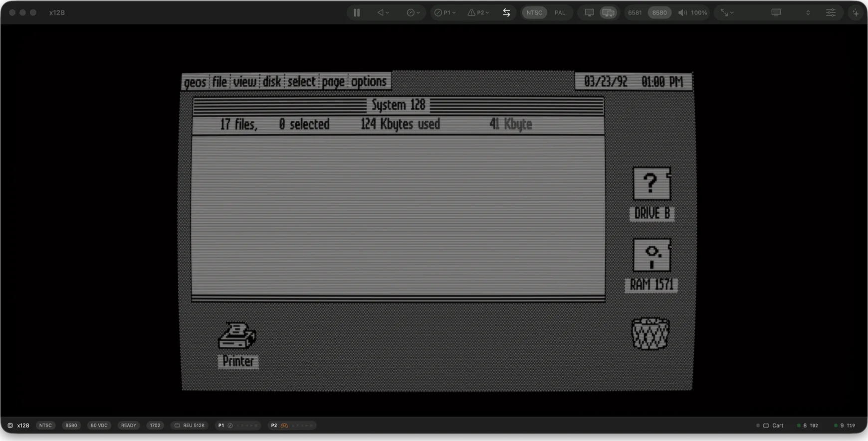The height and width of the screenshot is (441, 868).
Task: Click the 03/23/92 date display
Action: [606, 82]
